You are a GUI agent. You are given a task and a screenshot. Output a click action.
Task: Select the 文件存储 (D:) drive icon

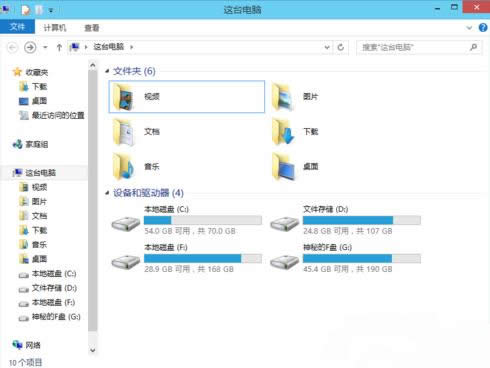tap(285, 224)
